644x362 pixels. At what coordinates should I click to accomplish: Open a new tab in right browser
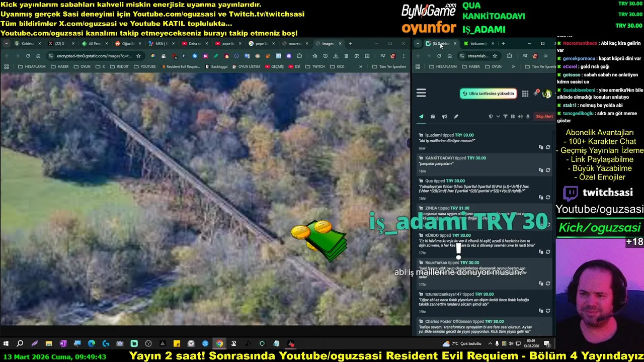click(x=503, y=44)
